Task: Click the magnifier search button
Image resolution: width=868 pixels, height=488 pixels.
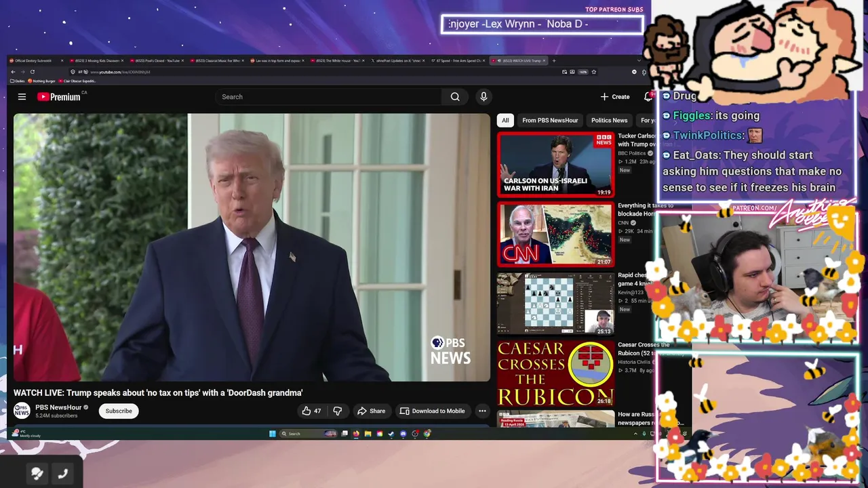Action: coord(455,97)
